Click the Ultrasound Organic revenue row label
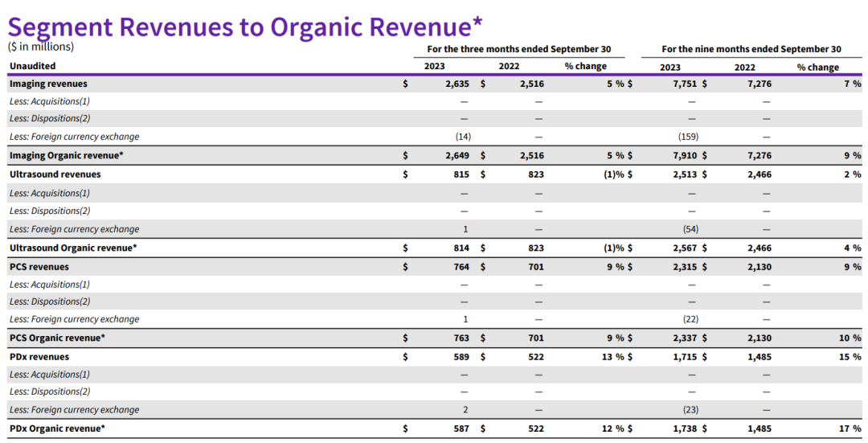The image size is (868, 443). click(72, 248)
